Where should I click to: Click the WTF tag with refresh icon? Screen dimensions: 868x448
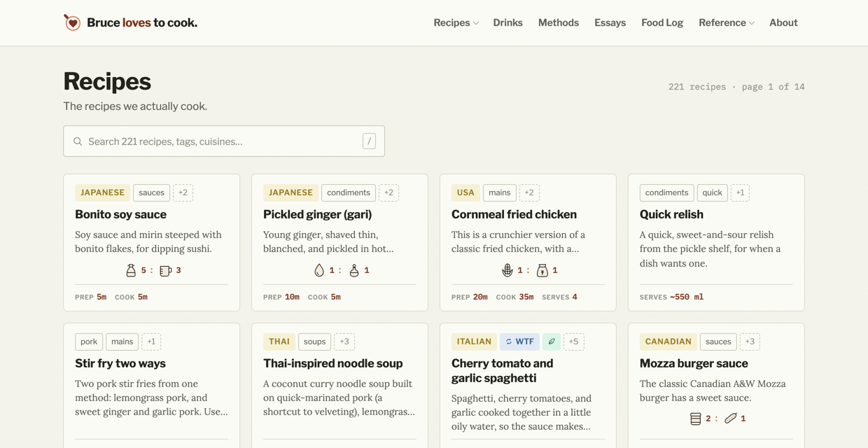pos(519,342)
